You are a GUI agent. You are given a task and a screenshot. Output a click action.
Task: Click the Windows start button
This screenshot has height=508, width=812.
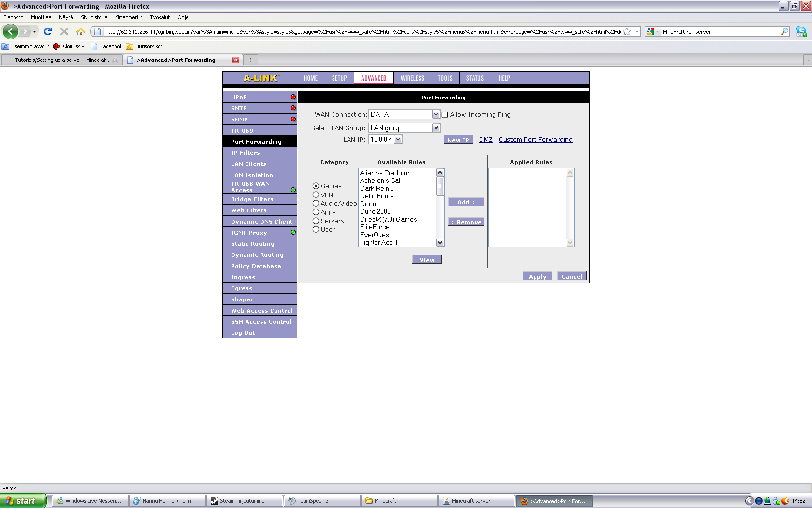[23, 501]
